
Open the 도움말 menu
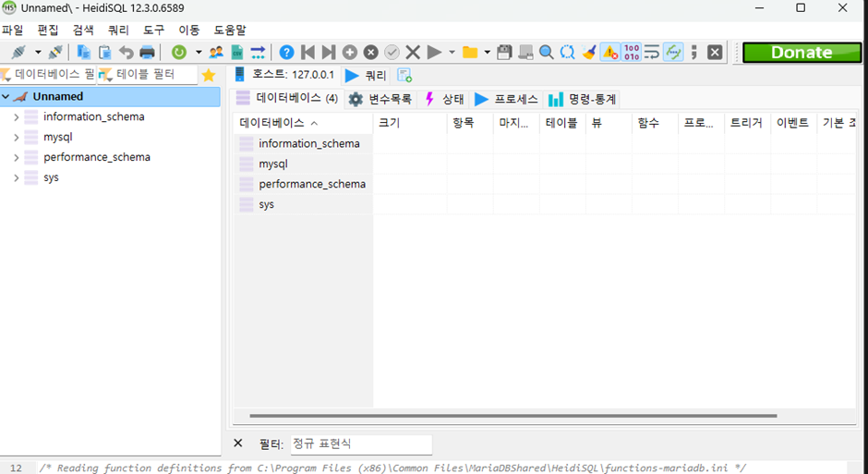click(230, 30)
